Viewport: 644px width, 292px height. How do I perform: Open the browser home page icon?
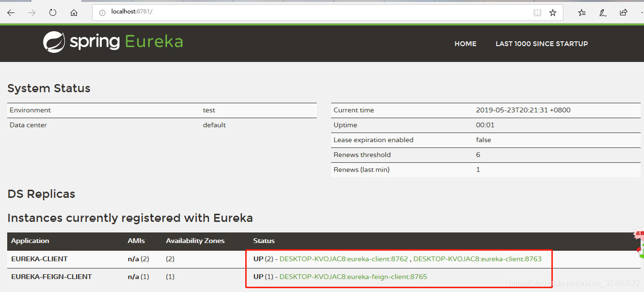pos(74,13)
